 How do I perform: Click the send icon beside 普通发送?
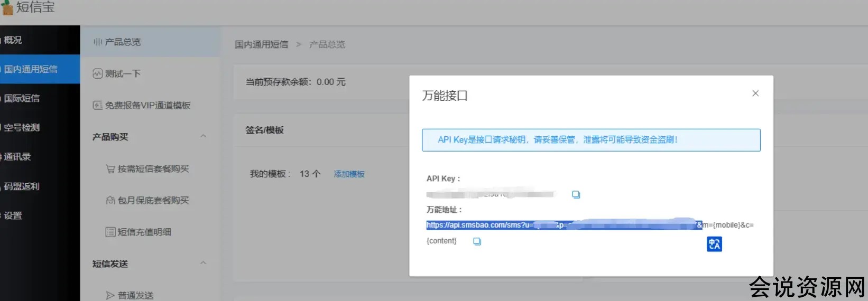(110, 295)
